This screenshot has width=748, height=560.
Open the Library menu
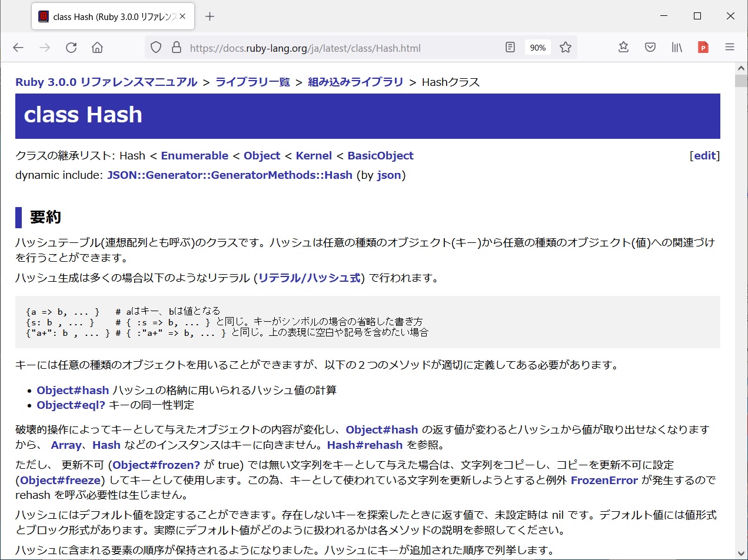(x=677, y=47)
